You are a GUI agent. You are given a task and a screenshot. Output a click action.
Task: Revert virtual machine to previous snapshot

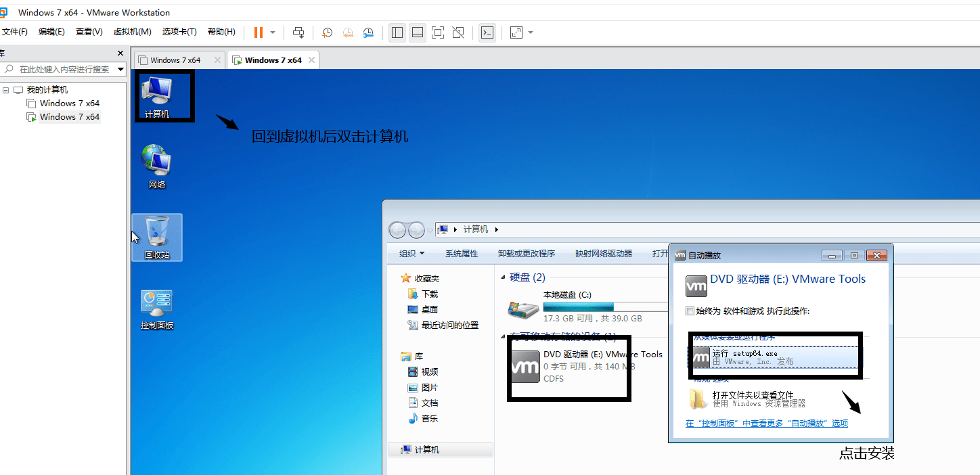point(348,32)
